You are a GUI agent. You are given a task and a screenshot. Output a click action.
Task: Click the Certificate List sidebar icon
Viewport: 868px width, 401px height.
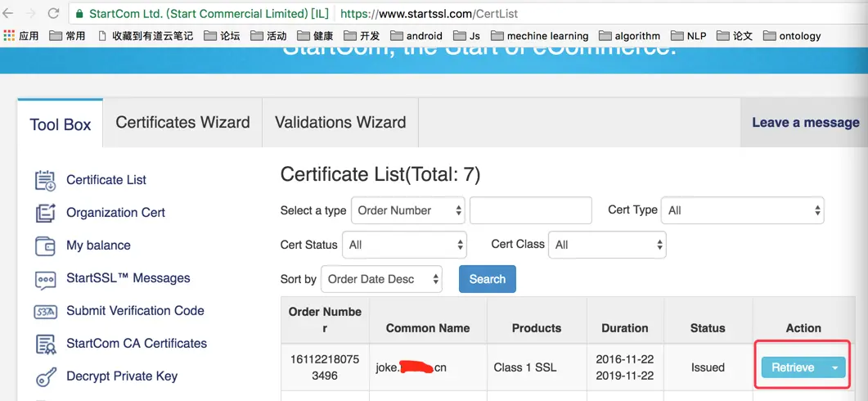click(45, 181)
